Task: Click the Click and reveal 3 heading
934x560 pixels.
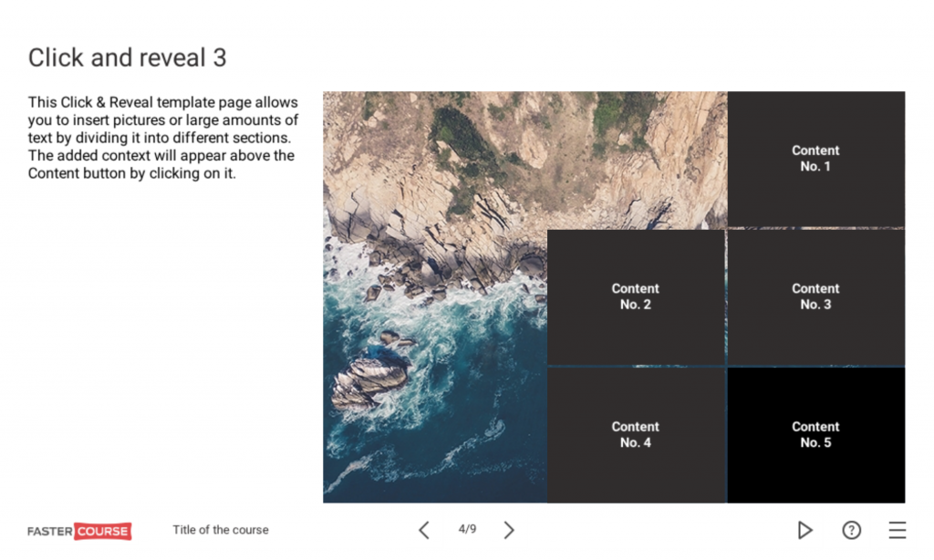Action: tap(126, 57)
